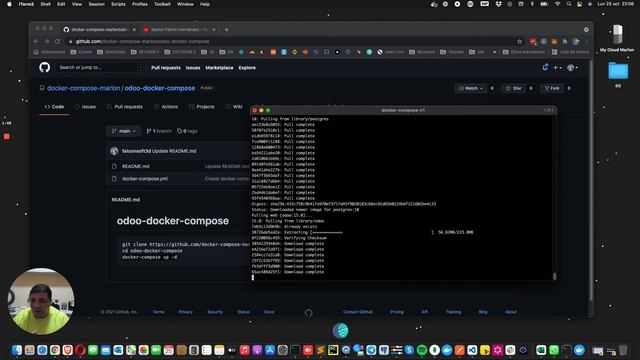
Task: Open Finder from the dock
Action: (x=17, y=350)
